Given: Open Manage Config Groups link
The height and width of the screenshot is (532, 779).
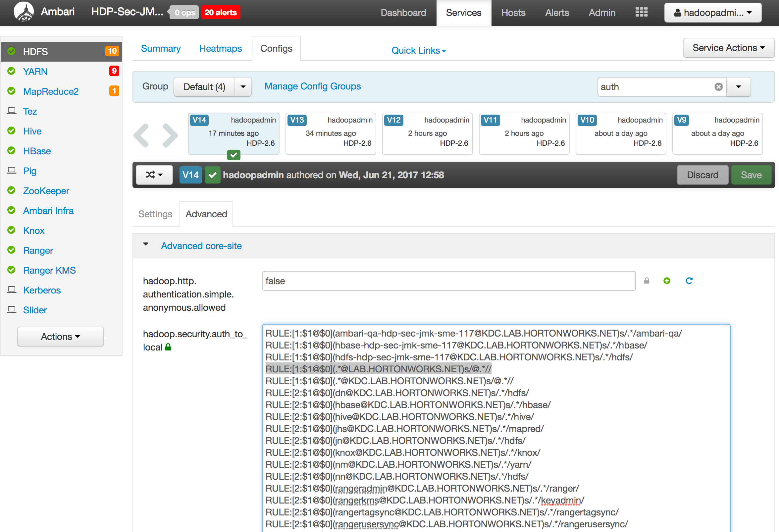Looking at the screenshot, I should (312, 86).
